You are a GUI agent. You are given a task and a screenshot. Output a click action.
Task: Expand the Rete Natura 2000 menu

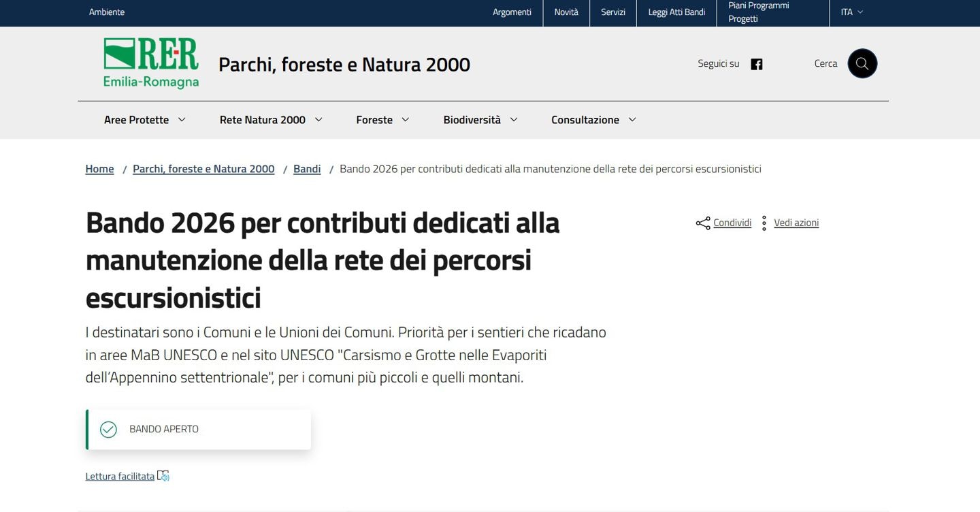coord(270,120)
